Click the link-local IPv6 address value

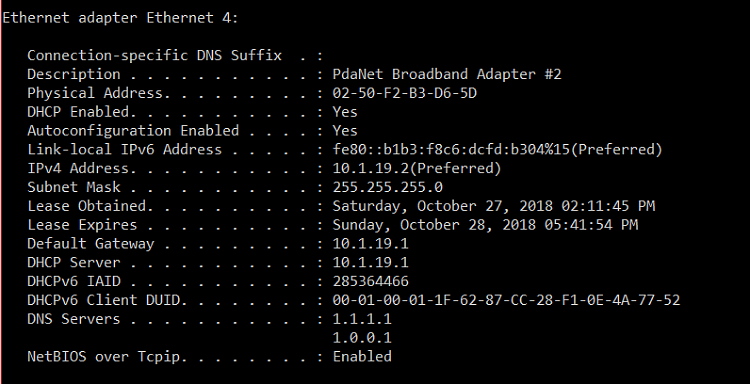pyautogui.click(x=497, y=150)
